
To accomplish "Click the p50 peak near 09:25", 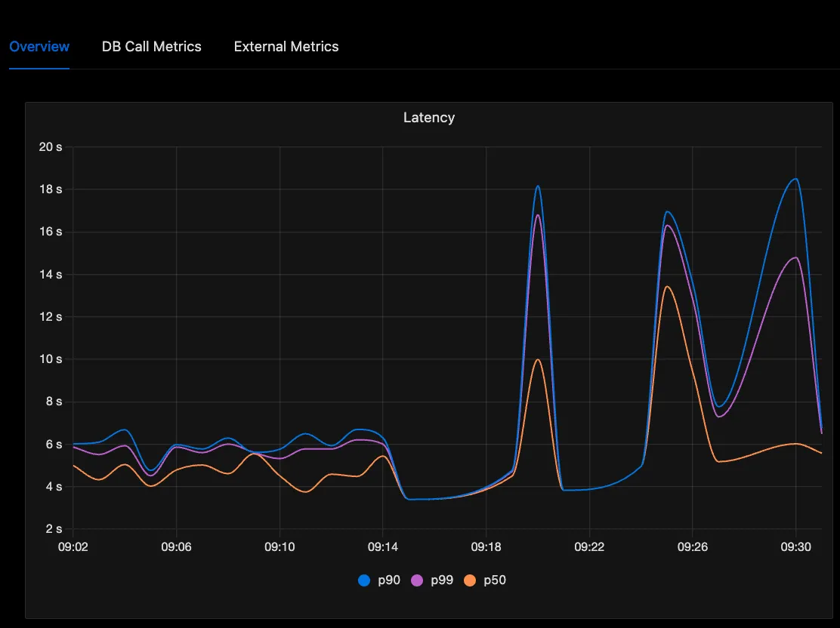I will click(668, 286).
